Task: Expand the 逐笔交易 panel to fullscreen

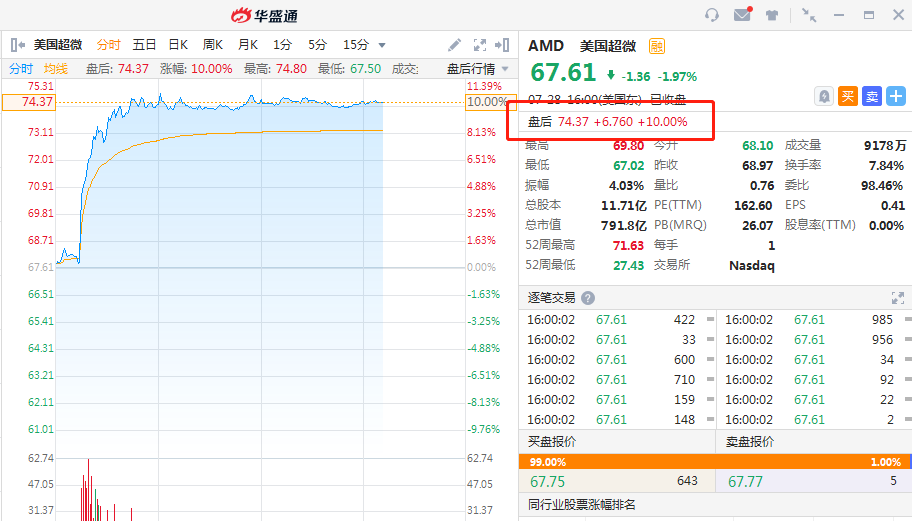Action: pyautogui.click(x=897, y=298)
